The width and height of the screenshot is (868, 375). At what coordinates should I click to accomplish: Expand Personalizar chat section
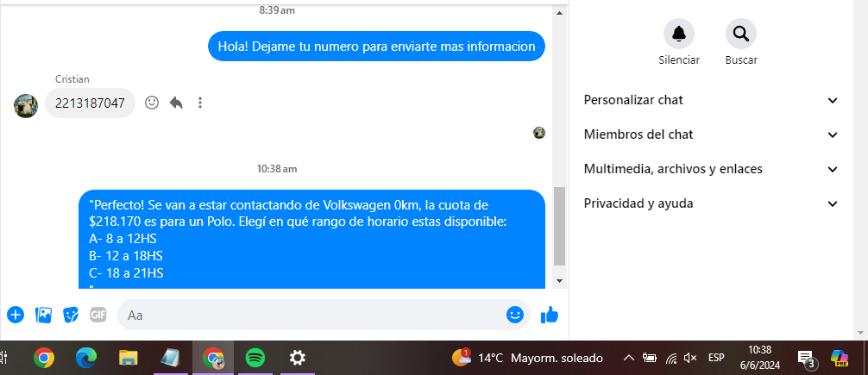711,100
